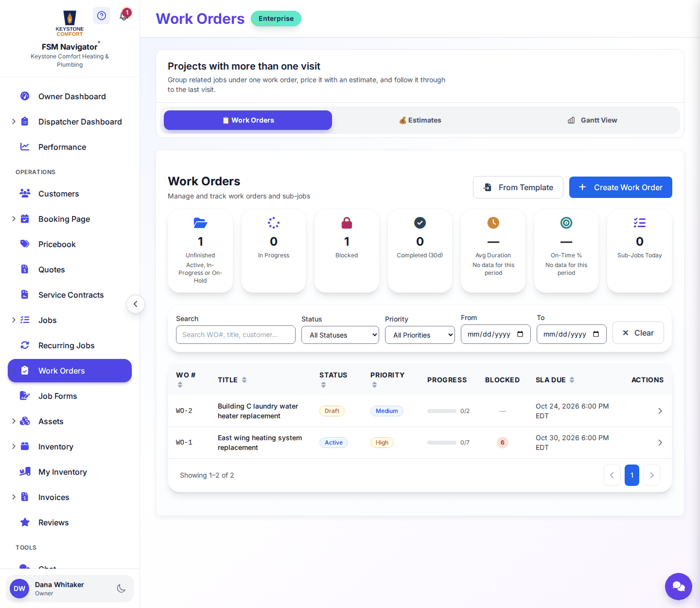Click the Blocked lock icon
This screenshot has width=700, height=608.
pyautogui.click(x=347, y=223)
